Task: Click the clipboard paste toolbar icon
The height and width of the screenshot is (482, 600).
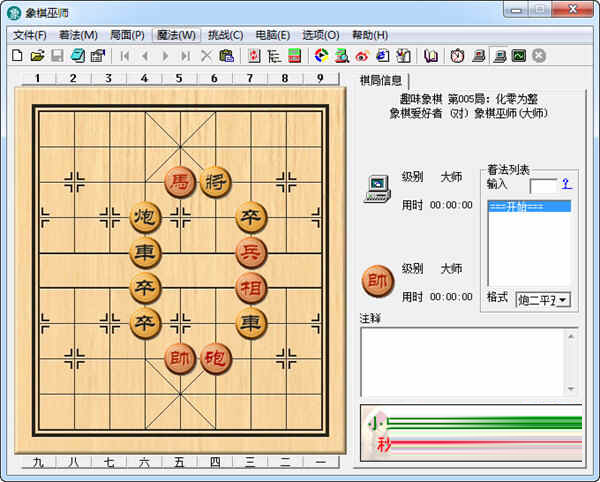Action: [x=227, y=56]
